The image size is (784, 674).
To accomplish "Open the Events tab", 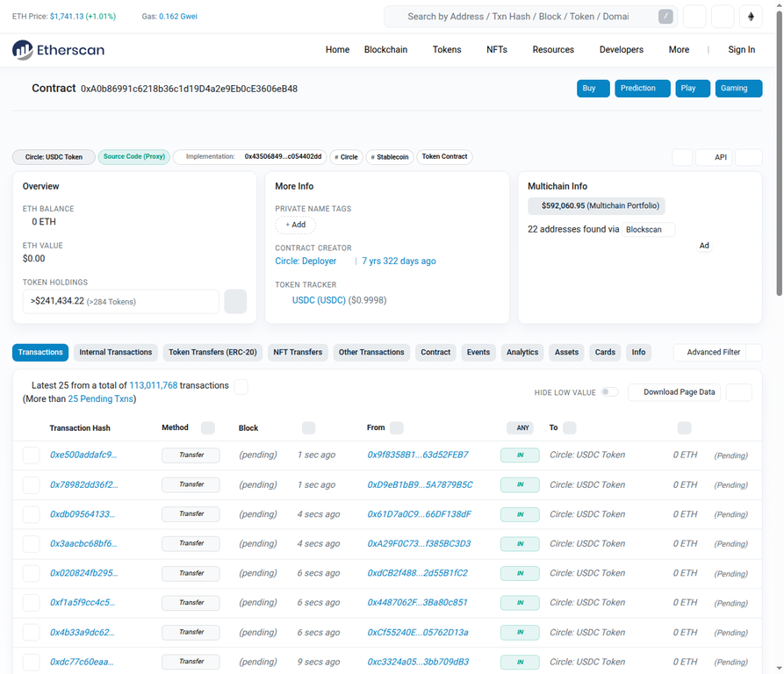I will [x=478, y=352].
